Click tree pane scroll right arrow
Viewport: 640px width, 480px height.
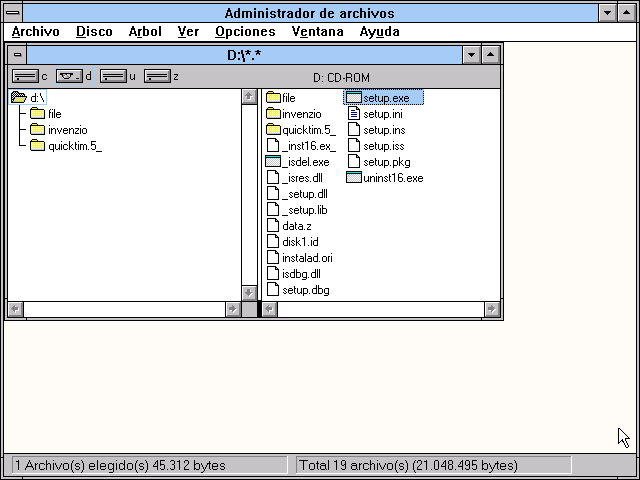coord(233,309)
